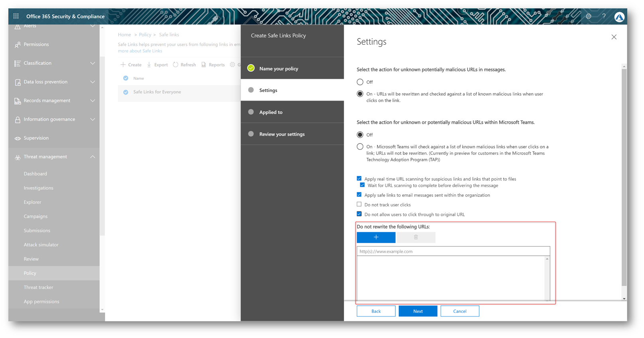The width and height of the screenshot is (644, 338).
Task: Click the URL list box scrollbar
Action: click(547, 279)
